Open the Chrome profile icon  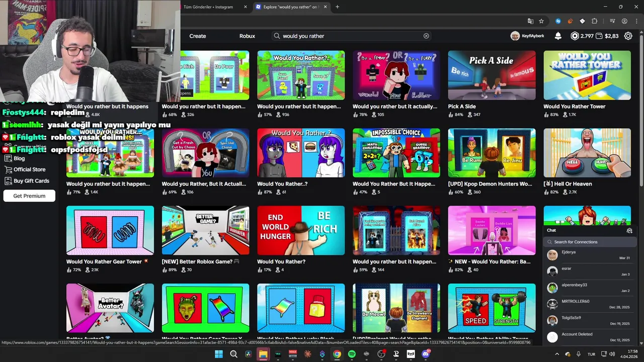624,21
